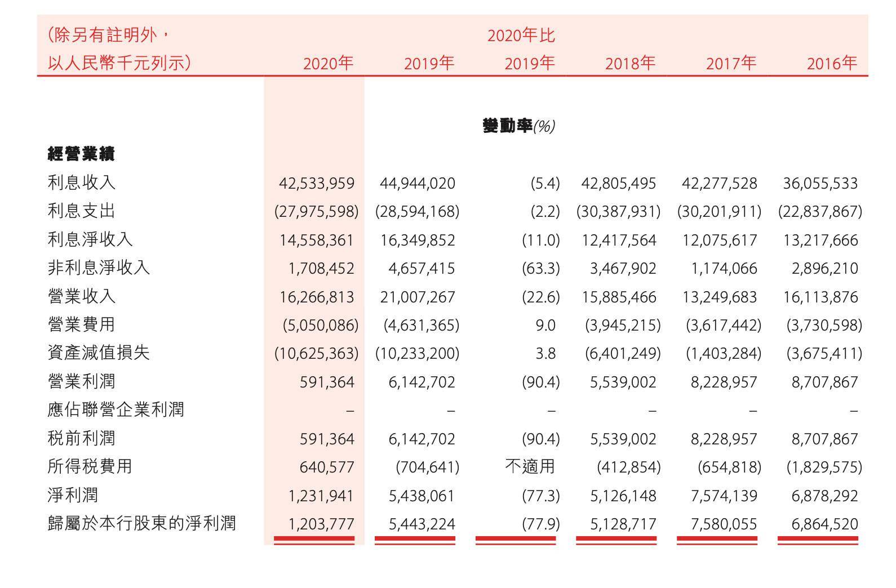Select the 2016 income tax value (1,829,575)

[x=824, y=467]
